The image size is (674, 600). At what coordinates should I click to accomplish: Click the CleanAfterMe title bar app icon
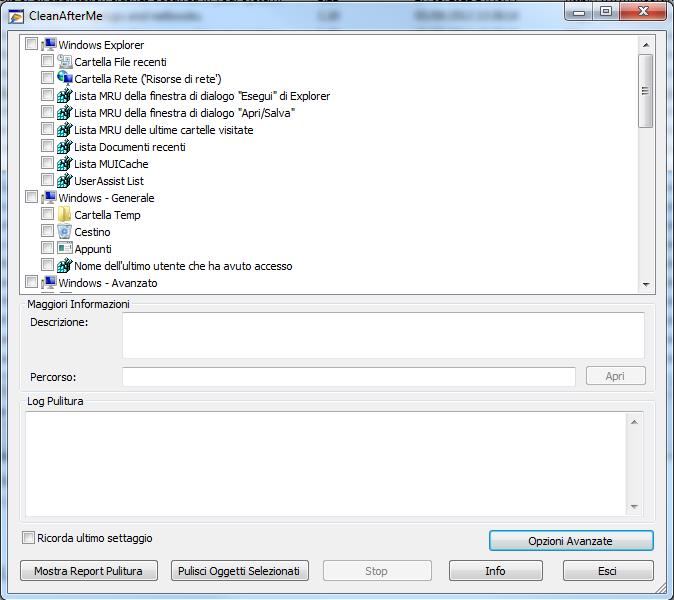pyautogui.click(x=16, y=16)
